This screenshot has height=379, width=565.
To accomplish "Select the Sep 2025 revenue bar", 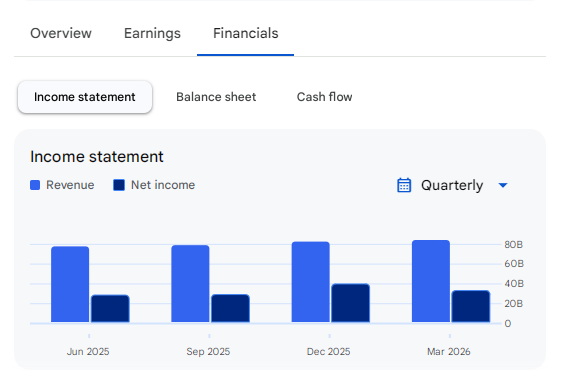I will (x=190, y=284).
